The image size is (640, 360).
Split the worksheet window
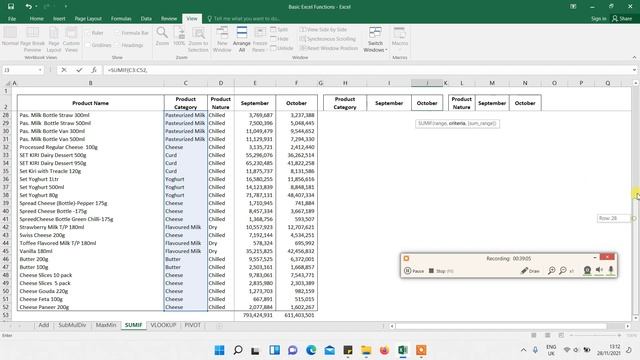tap(279, 29)
